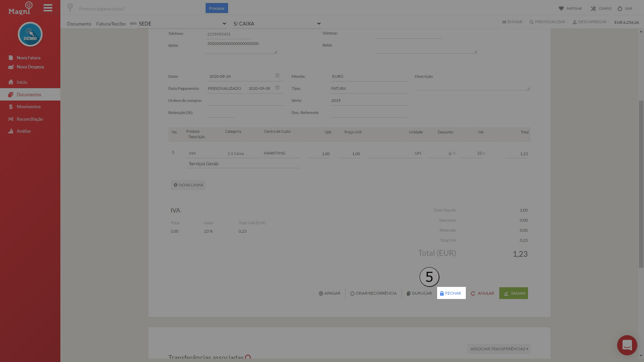Viewport: 644px width, 362px height.
Task: Click the Tipo FATURA field
Action: pyautogui.click(x=369, y=88)
